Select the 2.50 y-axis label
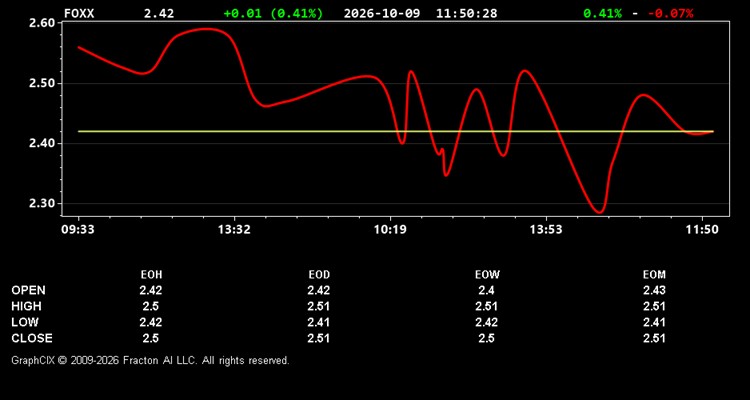 (43, 83)
